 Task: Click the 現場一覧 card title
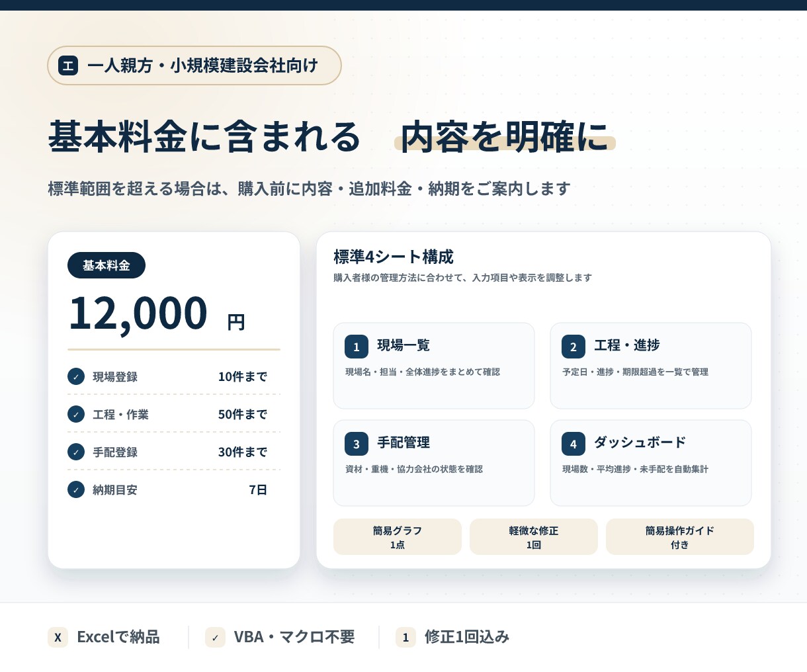pos(403,345)
